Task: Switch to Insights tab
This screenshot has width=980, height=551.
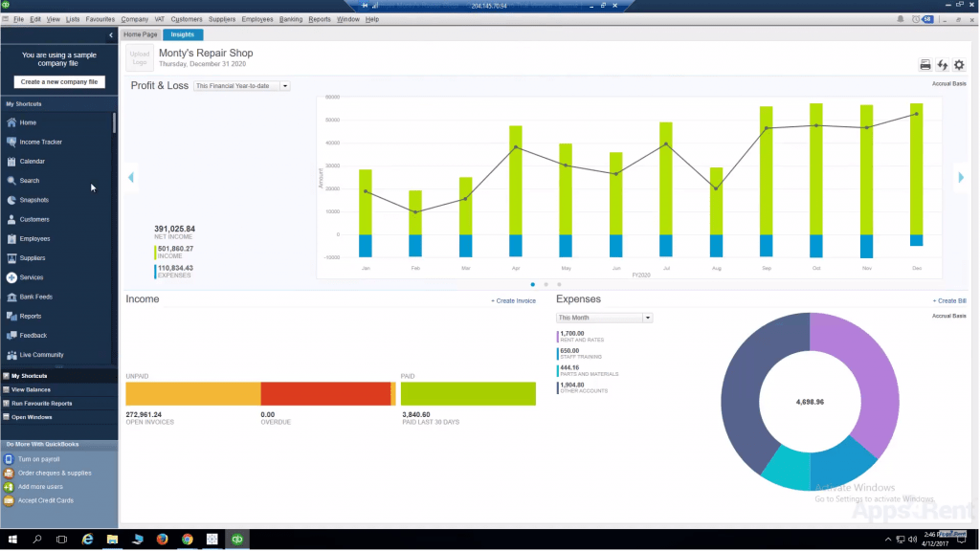Action: pos(183,34)
